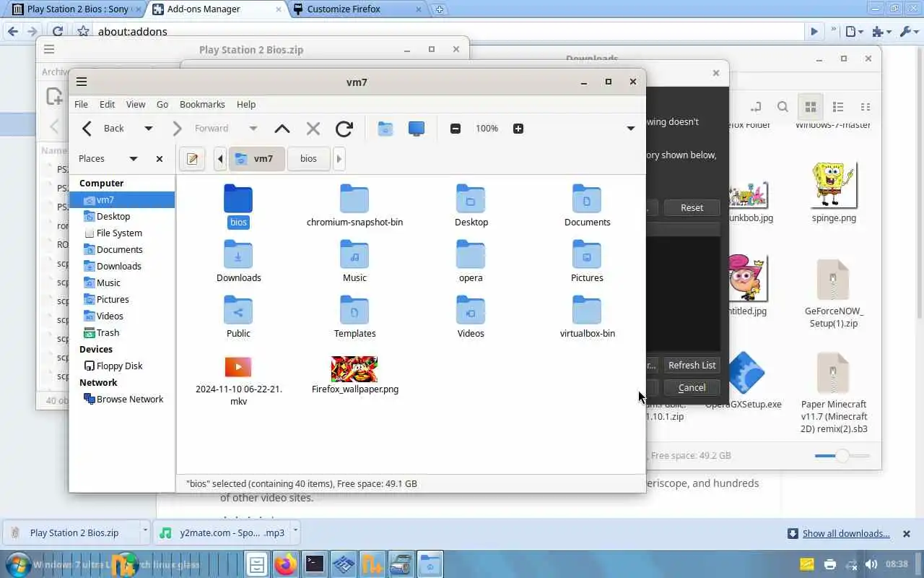This screenshot has width=924, height=578.
Task: Select the Firefox_wallpaper.png thumbnail
Action: [354, 369]
